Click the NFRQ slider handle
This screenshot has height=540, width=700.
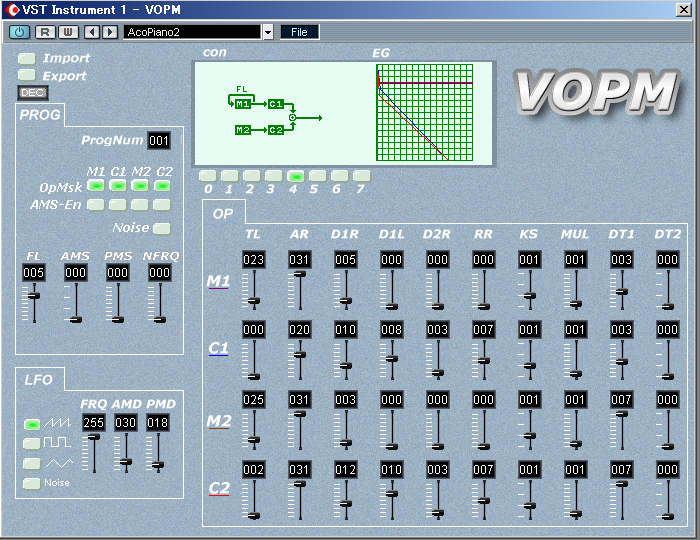point(160,320)
